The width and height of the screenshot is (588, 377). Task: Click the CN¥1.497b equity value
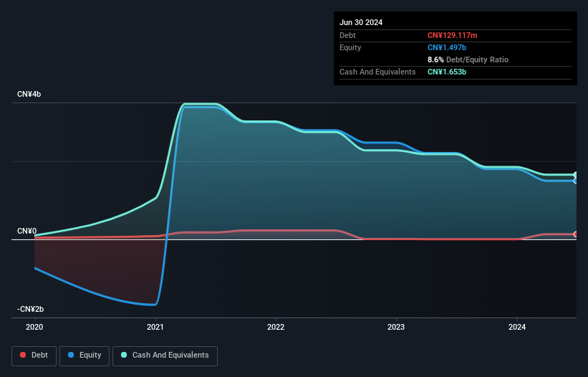(447, 47)
